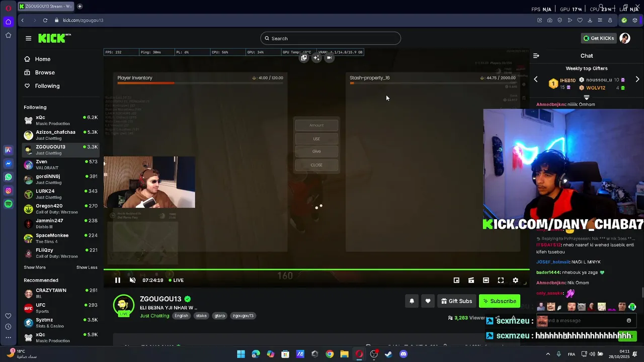
Task: Open Following in Kick sidebar
Action: pyautogui.click(x=47, y=86)
